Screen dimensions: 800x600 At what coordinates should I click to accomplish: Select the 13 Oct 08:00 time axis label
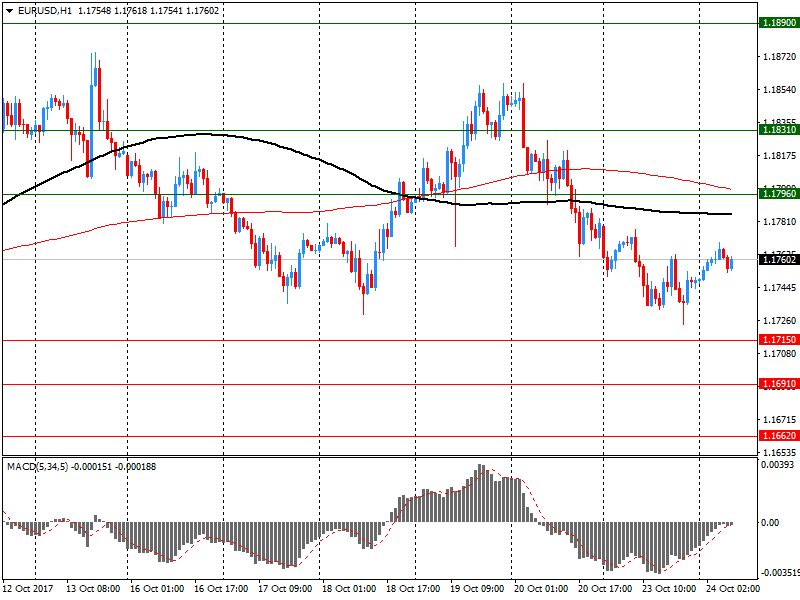click(93, 589)
